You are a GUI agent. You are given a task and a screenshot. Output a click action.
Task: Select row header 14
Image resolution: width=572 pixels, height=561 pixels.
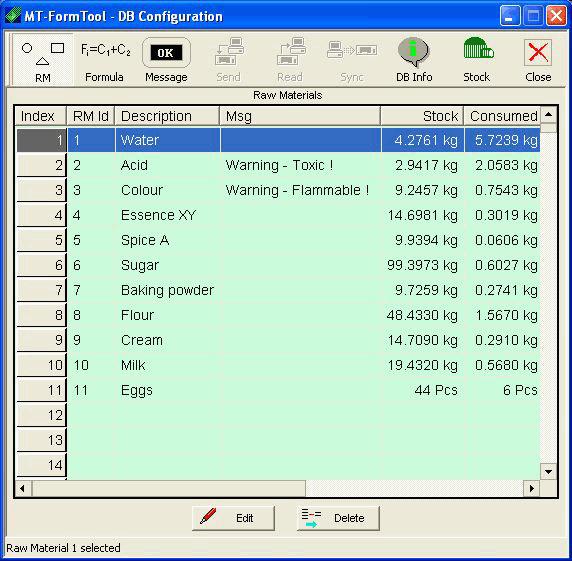click(41, 465)
